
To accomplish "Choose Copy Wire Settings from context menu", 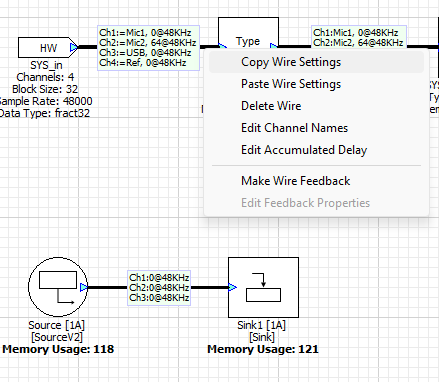I will (316, 62).
